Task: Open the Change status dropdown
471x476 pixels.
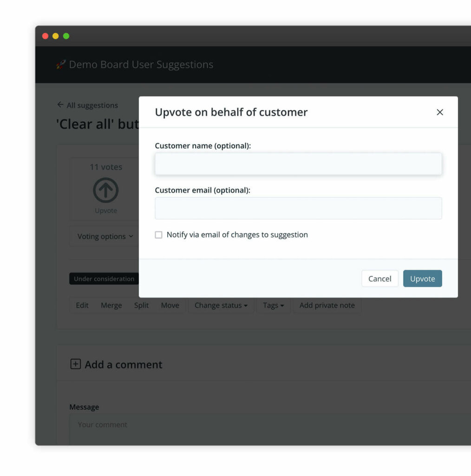Action: pyautogui.click(x=221, y=305)
